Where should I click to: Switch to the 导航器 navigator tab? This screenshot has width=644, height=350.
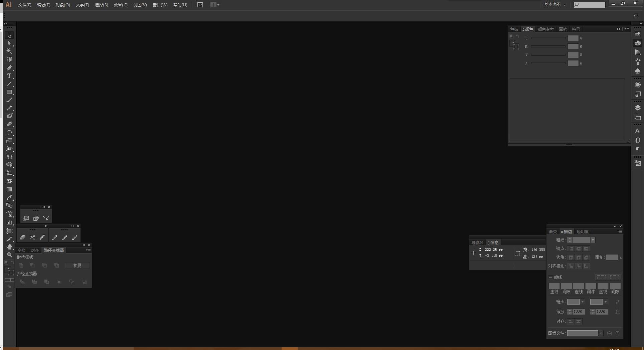477,243
